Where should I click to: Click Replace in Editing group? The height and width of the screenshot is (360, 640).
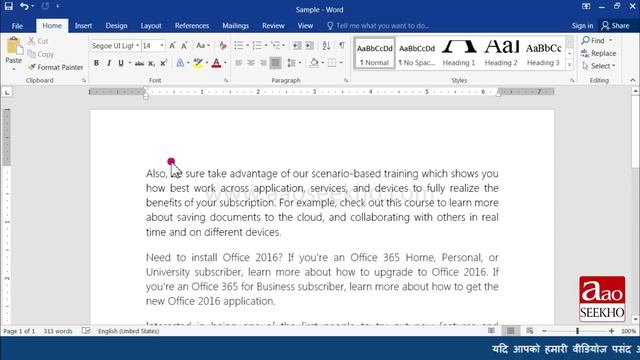pos(598,53)
